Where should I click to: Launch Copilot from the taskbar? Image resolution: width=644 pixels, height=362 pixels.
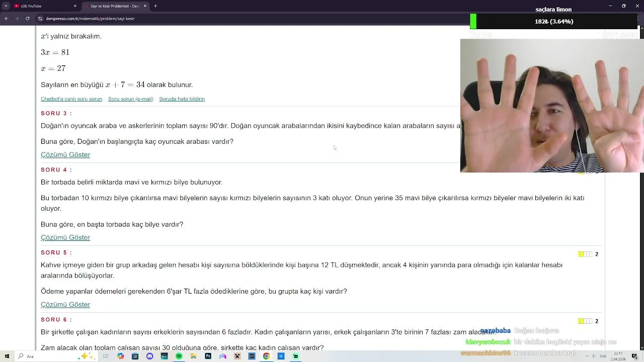point(120,356)
